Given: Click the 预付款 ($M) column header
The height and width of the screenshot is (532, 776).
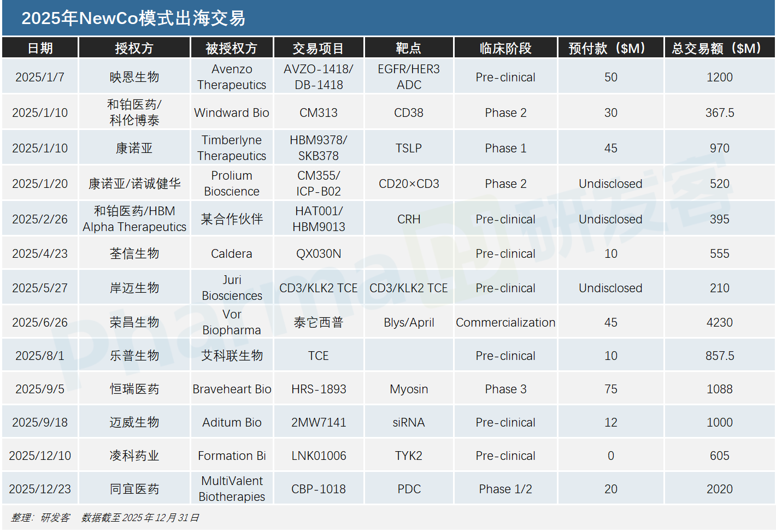Looking at the screenshot, I should (610, 48).
